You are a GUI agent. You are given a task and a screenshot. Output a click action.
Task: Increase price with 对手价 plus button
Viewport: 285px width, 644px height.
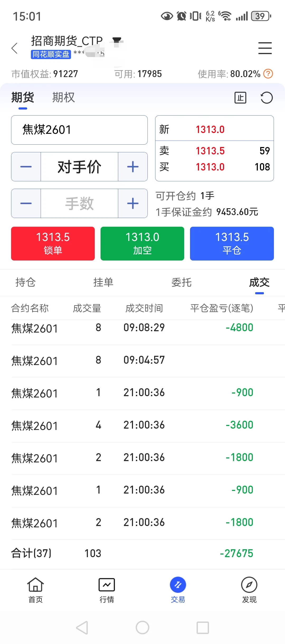tap(133, 167)
